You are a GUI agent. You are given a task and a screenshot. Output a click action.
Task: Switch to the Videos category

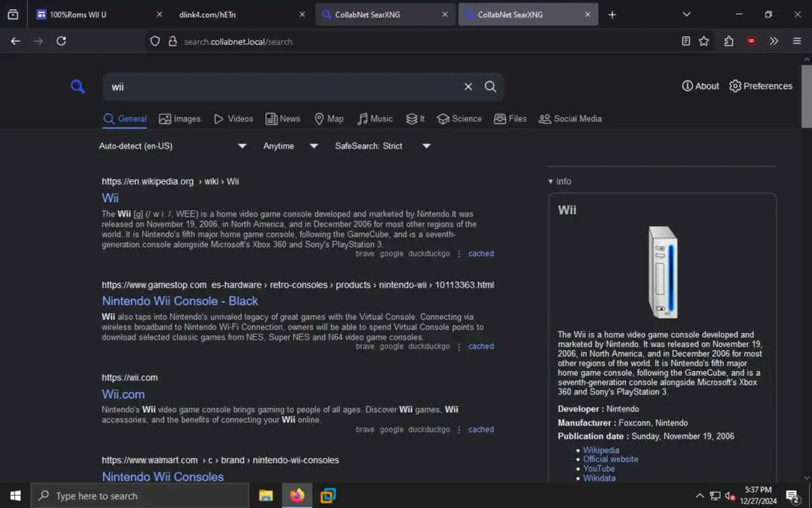(x=233, y=119)
